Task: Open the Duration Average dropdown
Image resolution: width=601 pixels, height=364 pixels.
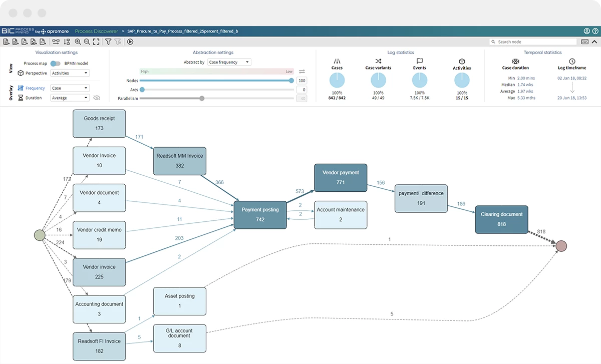Action: (70, 98)
